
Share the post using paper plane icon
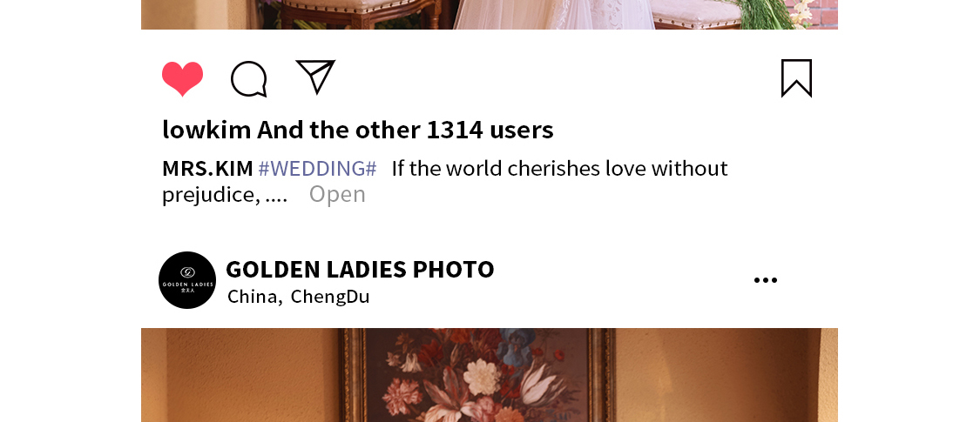[315, 77]
